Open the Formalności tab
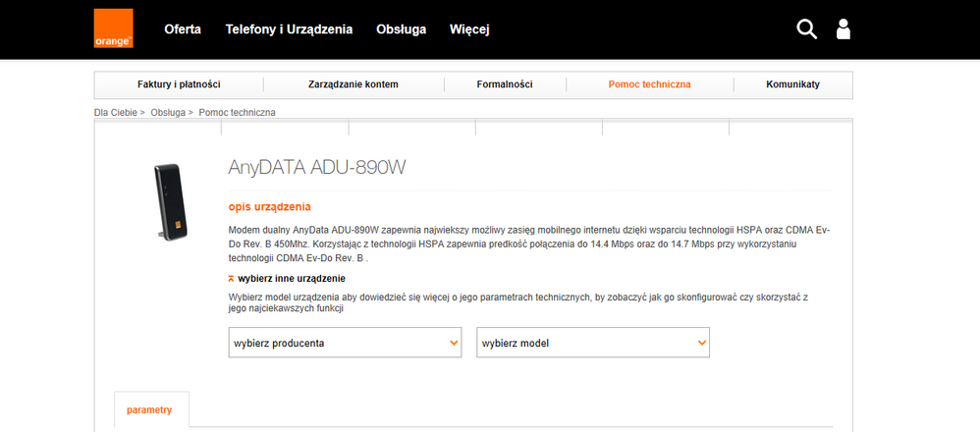Viewport: 980px width, 432px height. (505, 84)
